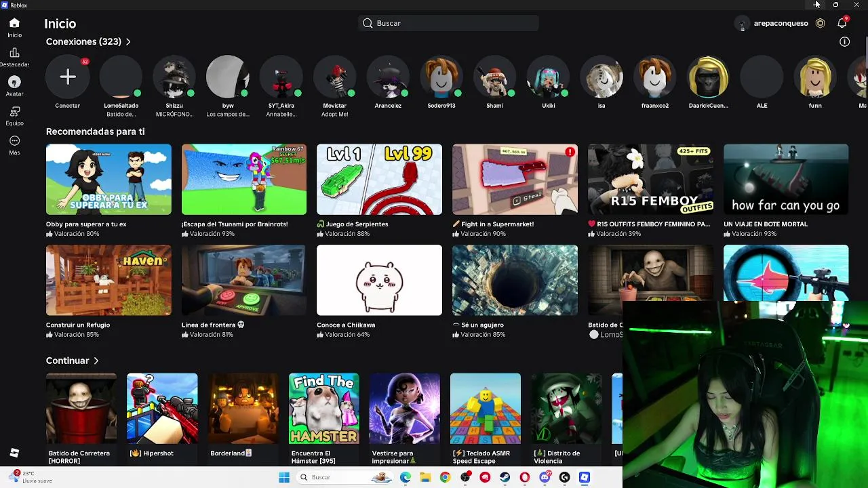Click the arepaconqueso username link
This screenshot has width=868, height=488.
[781, 23]
